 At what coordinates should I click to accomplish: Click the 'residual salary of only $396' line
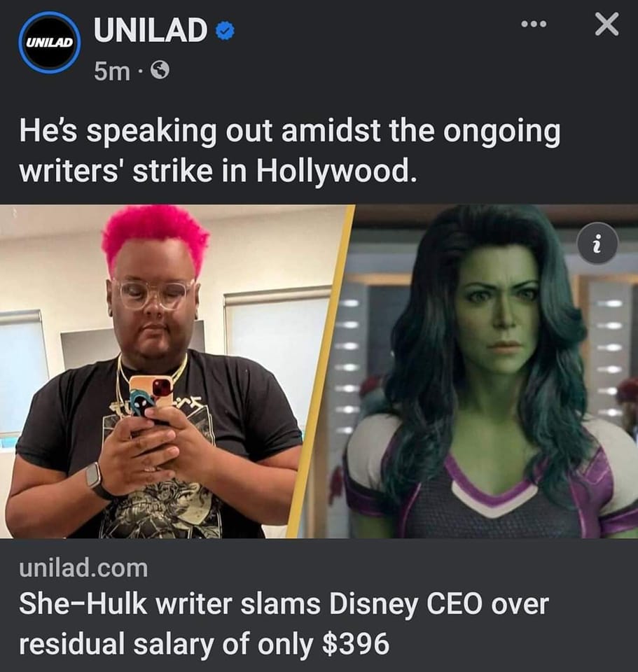click(204, 643)
